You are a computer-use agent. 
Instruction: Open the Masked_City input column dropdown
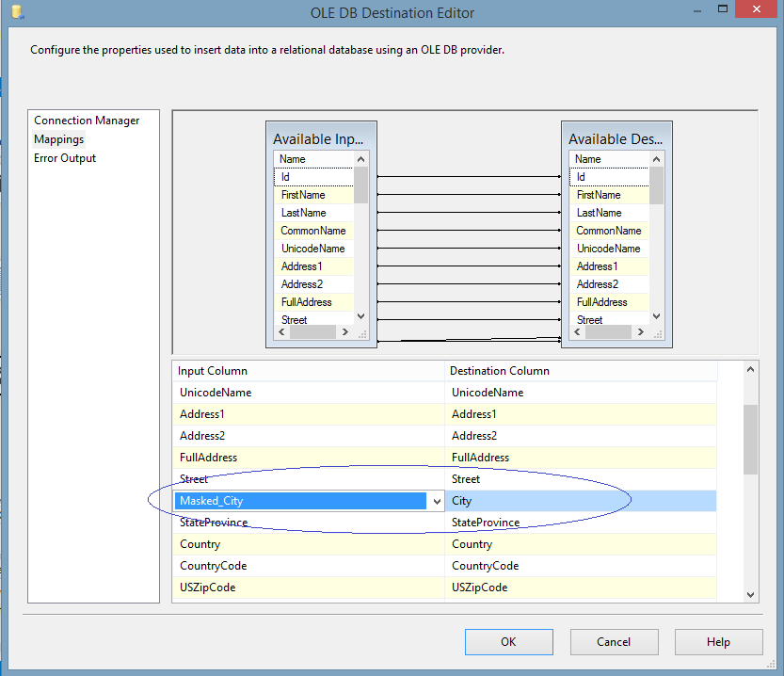(x=437, y=501)
